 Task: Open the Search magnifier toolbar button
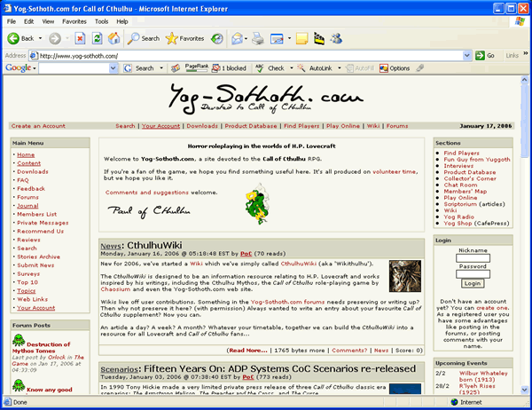pos(143,38)
